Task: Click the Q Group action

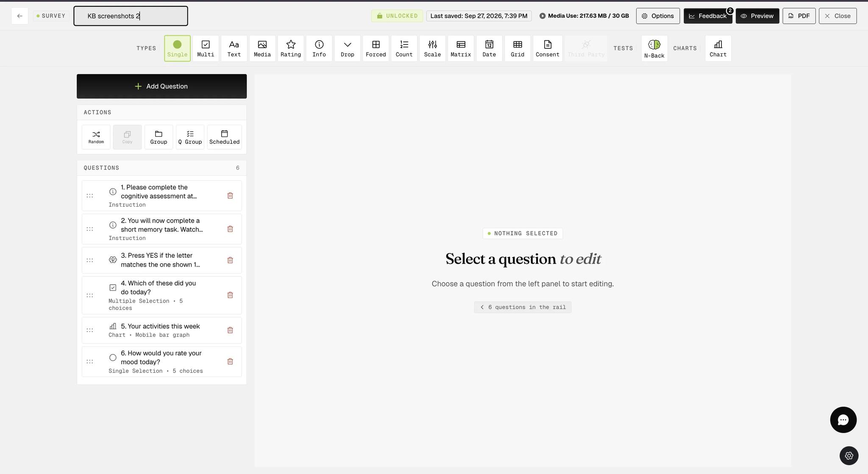Action: 190,137
